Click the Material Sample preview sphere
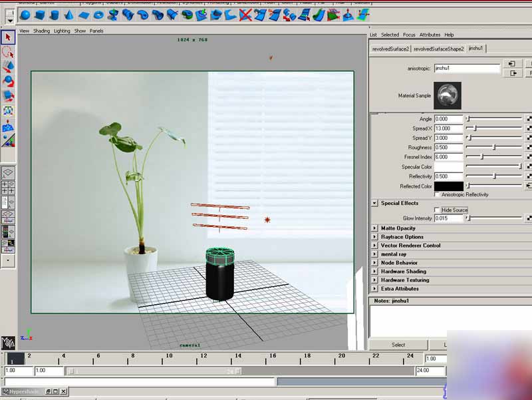Viewport: 532px width, 400px height. click(447, 95)
